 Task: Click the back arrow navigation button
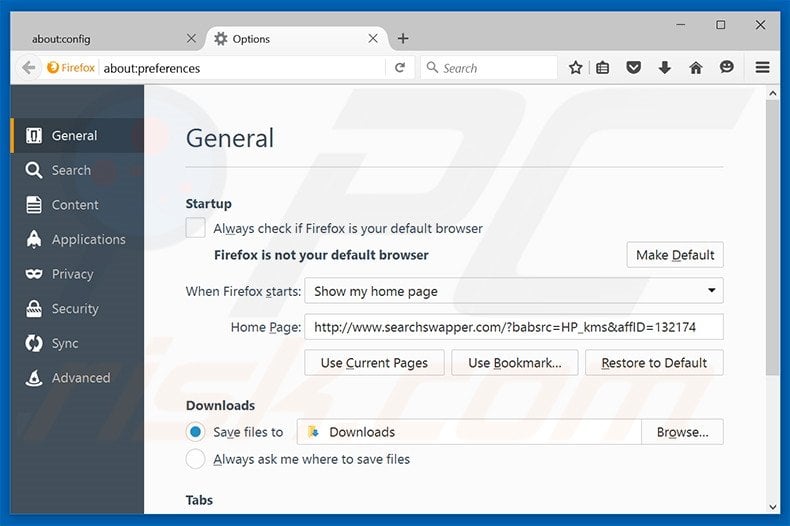(28, 68)
